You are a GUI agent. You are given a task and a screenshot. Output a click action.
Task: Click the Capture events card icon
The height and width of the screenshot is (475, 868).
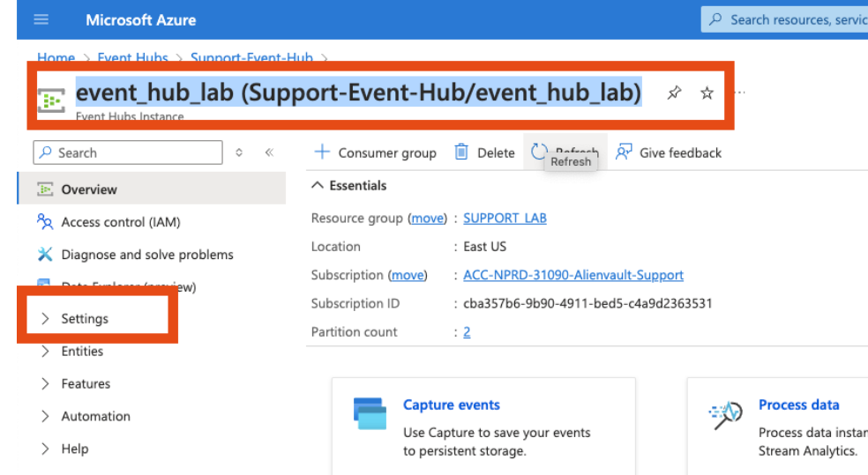coord(370,413)
